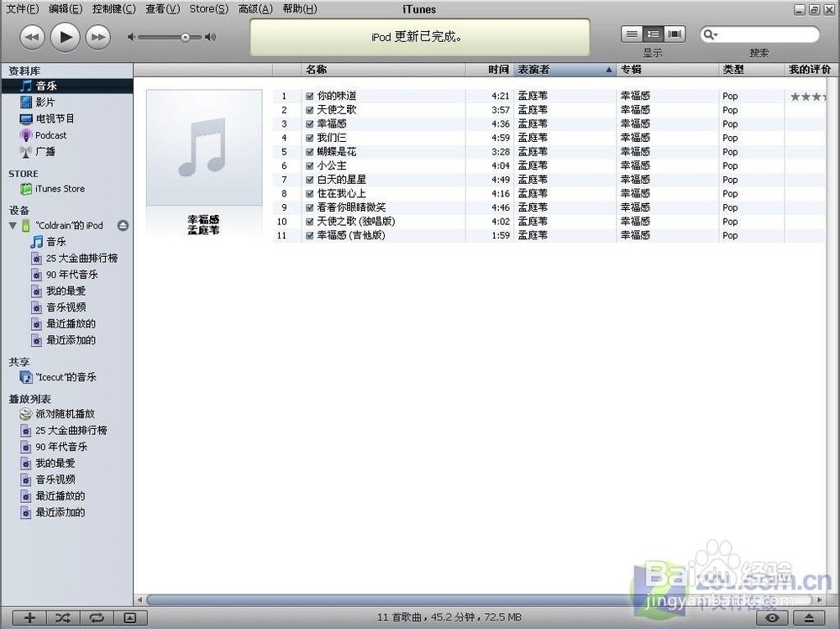
Task: Skip to previous track button
Action: click(x=32, y=37)
